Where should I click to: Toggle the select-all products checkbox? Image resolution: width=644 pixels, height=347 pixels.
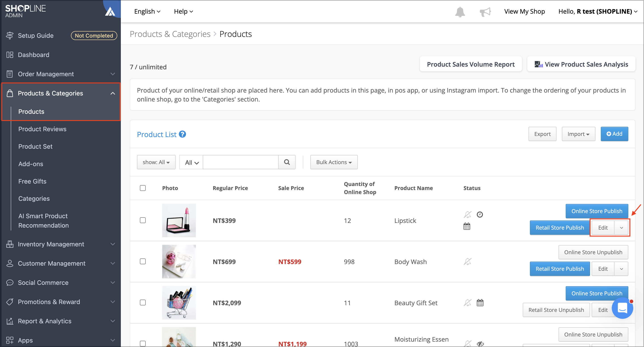pyautogui.click(x=143, y=188)
